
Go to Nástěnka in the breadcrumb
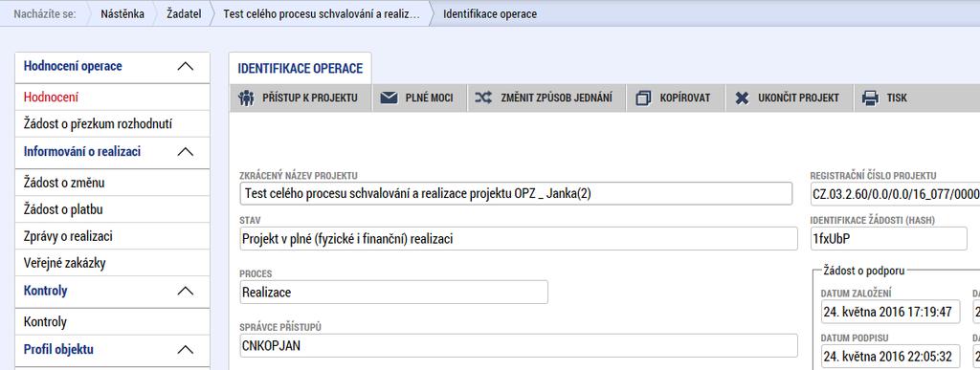122,13
